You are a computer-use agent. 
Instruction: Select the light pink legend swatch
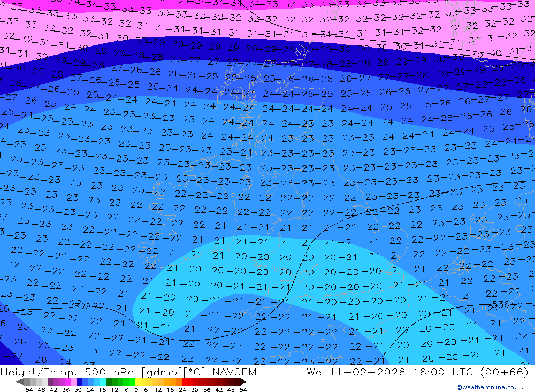(73, 381)
